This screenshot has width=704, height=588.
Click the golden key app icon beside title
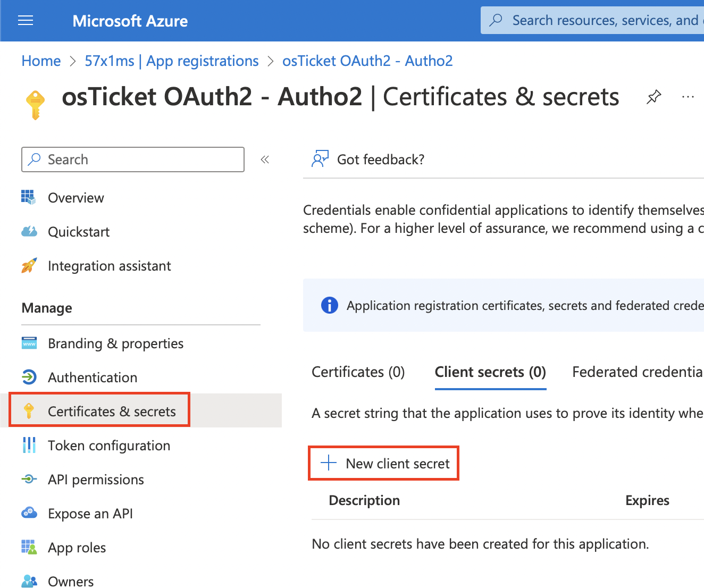pos(35,105)
